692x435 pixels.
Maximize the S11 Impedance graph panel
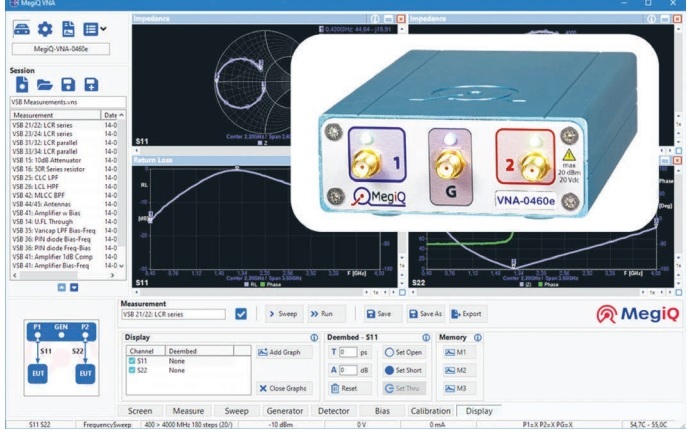tap(388, 19)
